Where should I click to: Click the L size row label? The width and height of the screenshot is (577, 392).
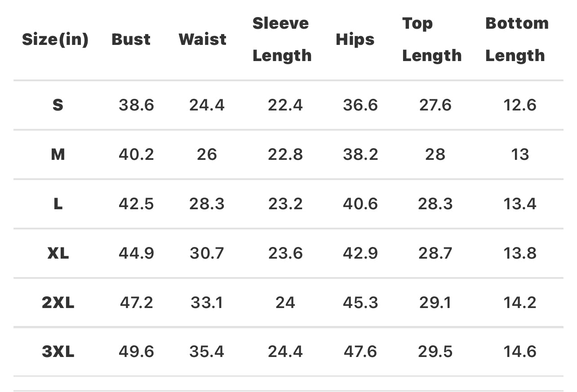click(x=58, y=204)
